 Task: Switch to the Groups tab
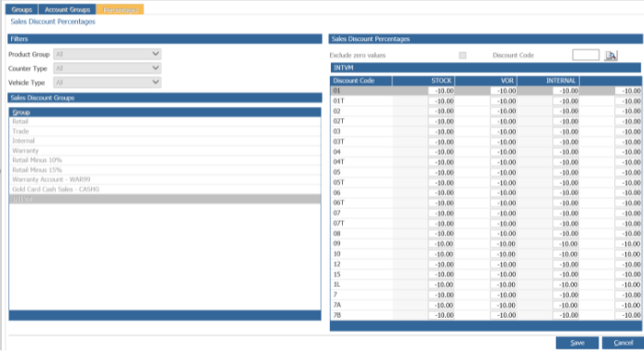[21, 9]
